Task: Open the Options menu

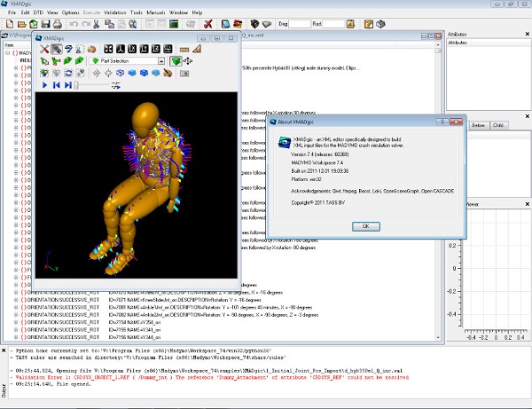Action: (70, 12)
